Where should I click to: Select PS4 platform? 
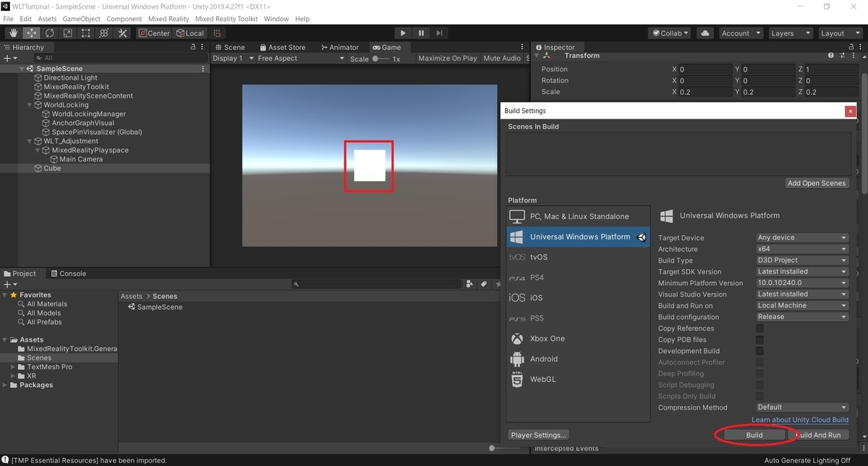[x=579, y=277]
